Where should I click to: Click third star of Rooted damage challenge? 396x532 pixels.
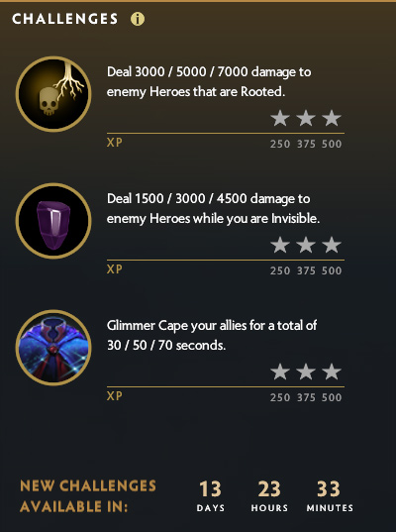point(332,118)
